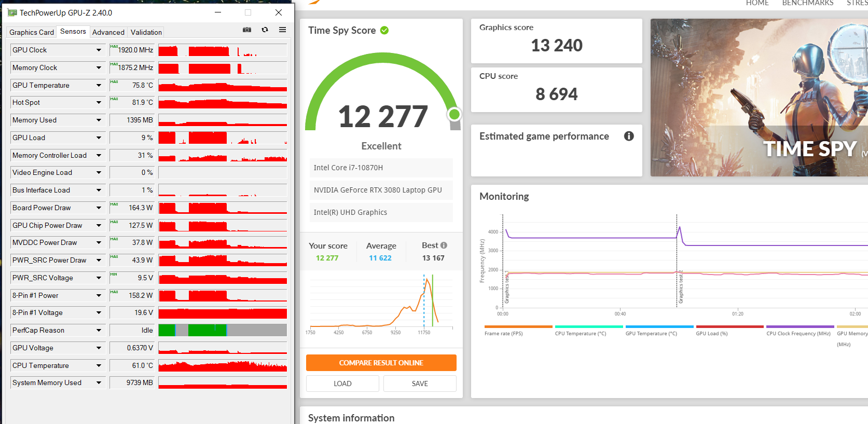Expand the Bus Interface Load dropdown

click(99, 190)
